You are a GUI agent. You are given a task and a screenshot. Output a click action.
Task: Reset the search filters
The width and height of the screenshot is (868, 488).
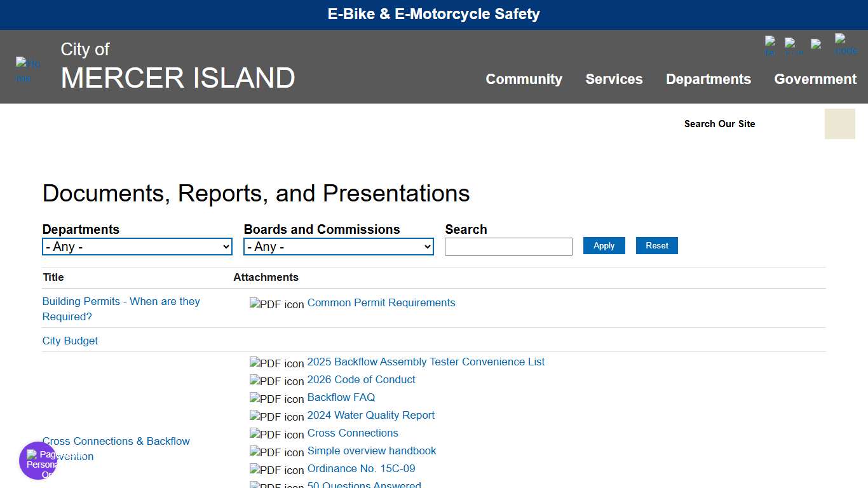(x=656, y=245)
